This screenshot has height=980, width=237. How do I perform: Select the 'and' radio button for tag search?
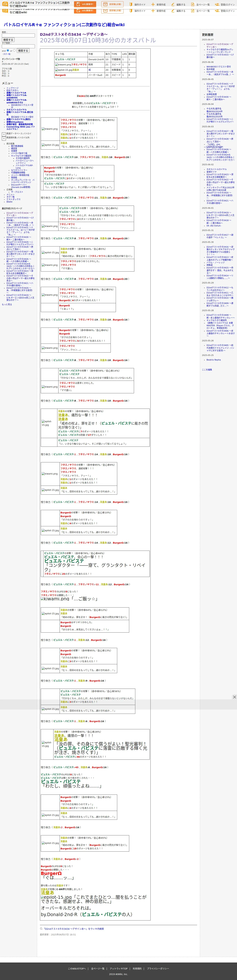pos(8,50)
